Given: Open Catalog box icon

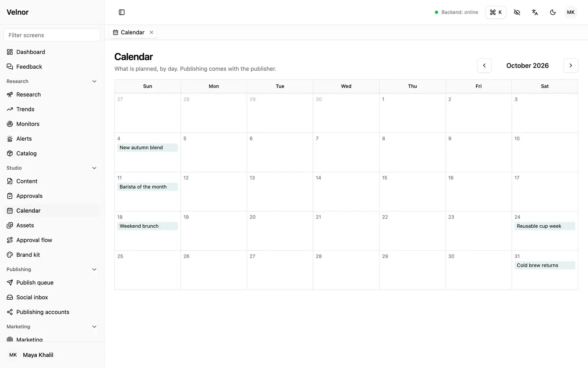Looking at the screenshot, I should click(x=10, y=153).
